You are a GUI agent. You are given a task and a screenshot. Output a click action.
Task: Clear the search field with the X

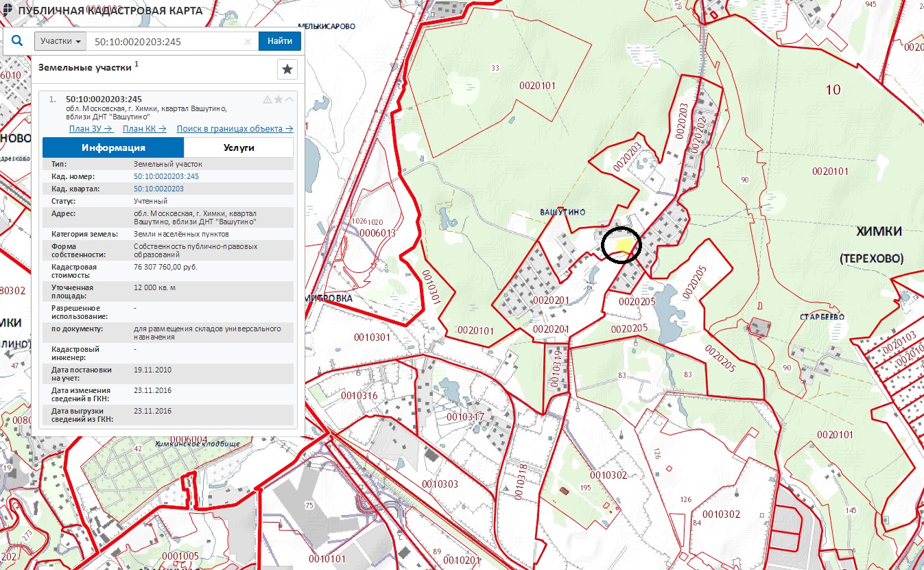(x=248, y=42)
